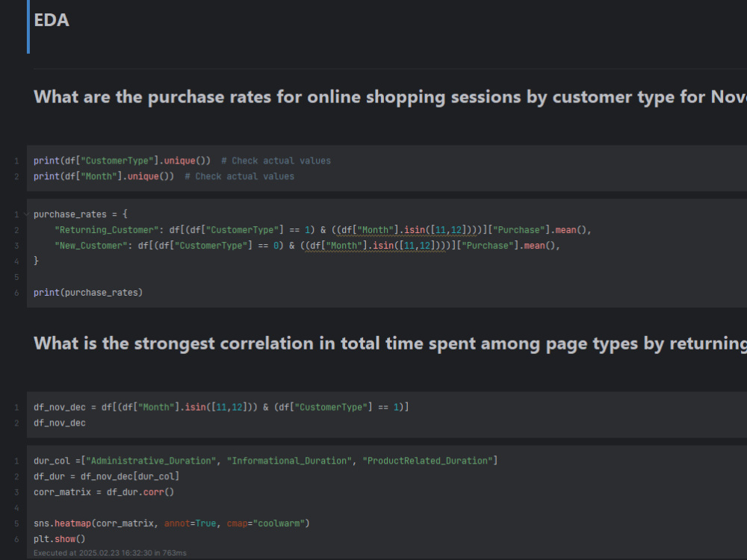Click the comment after the Month unique call

[239, 177]
